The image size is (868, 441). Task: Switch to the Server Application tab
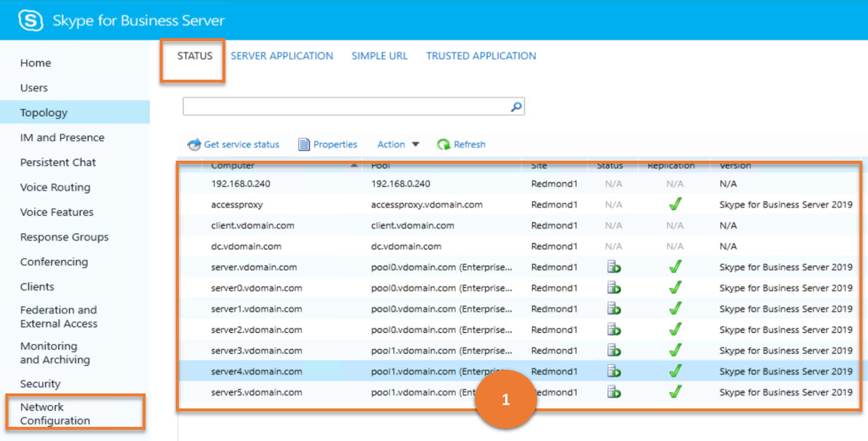click(x=282, y=56)
